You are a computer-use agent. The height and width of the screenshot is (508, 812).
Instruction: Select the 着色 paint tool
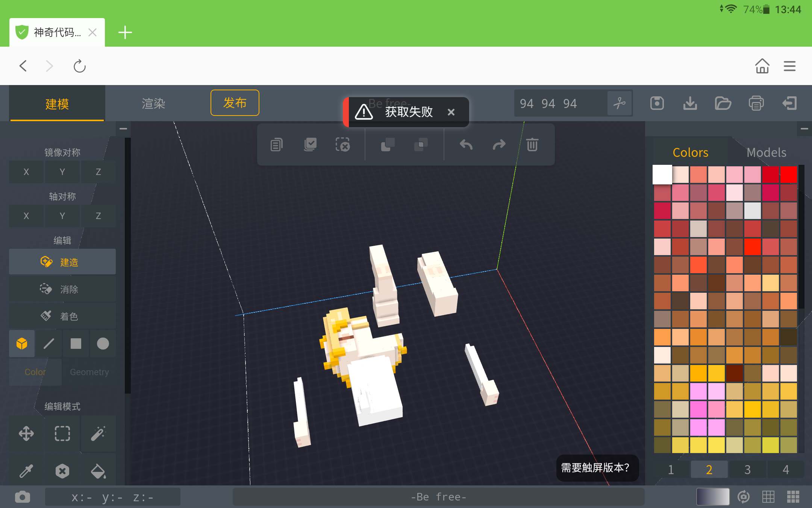tap(62, 316)
